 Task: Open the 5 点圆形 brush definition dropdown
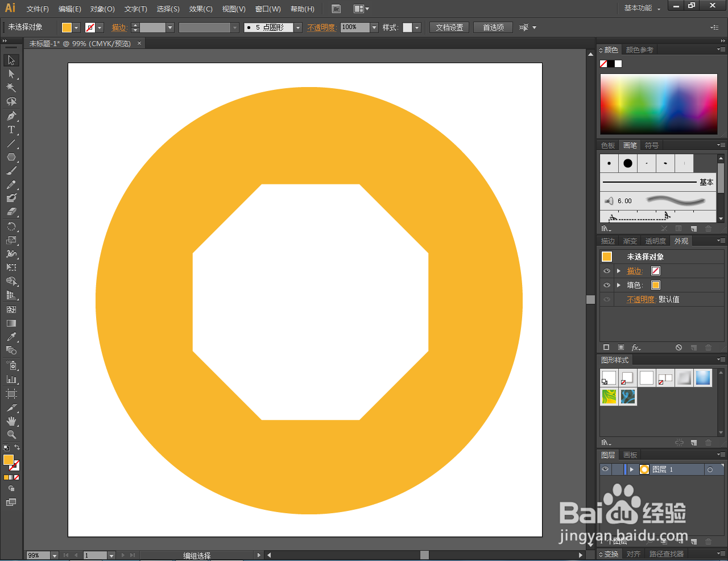pos(297,27)
